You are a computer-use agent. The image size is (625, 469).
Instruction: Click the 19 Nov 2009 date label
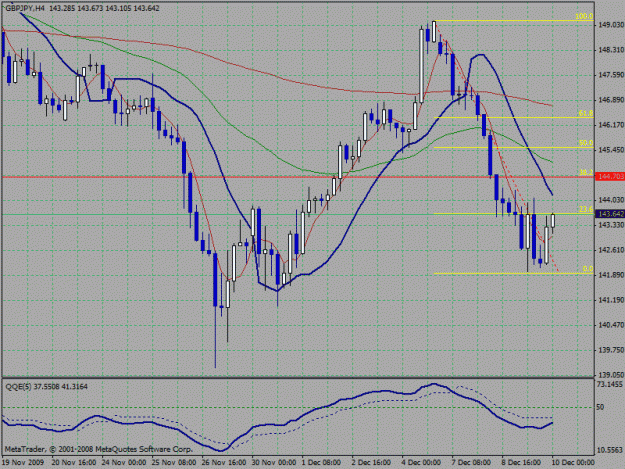(x=23, y=463)
